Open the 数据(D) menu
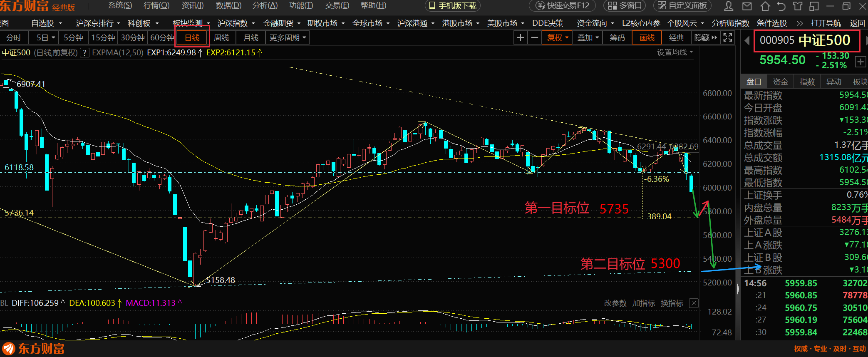 [228, 5]
